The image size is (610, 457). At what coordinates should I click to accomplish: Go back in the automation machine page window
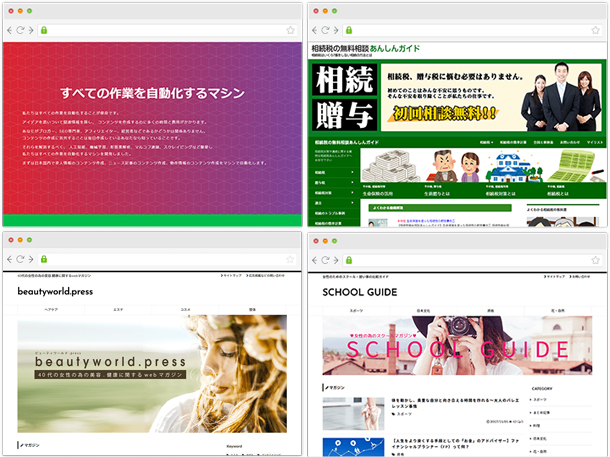pyautogui.click(x=10, y=30)
